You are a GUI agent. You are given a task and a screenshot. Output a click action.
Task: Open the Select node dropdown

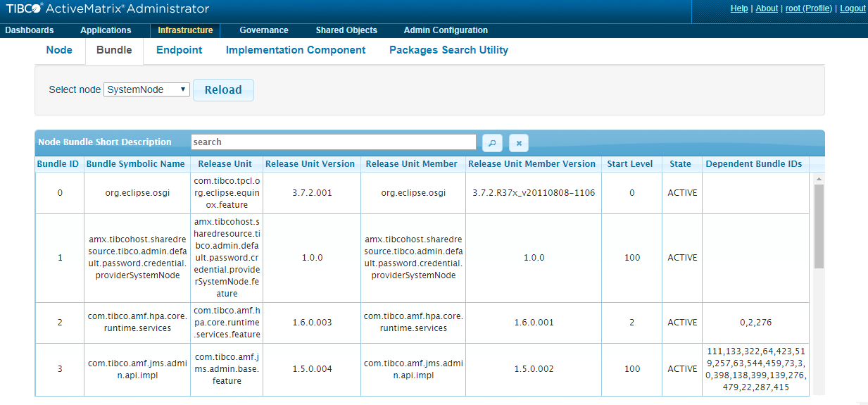[146, 89]
